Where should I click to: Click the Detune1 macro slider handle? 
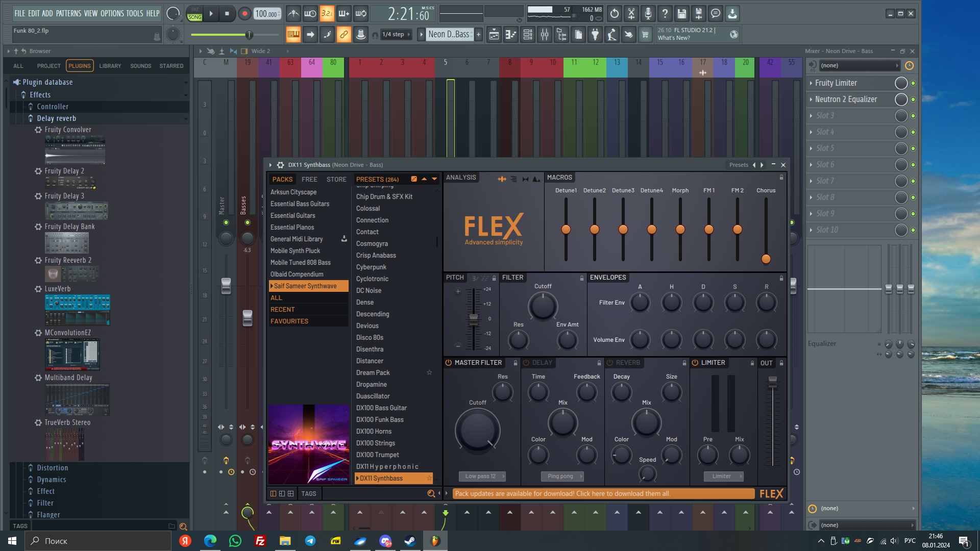click(x=566, y=230)
